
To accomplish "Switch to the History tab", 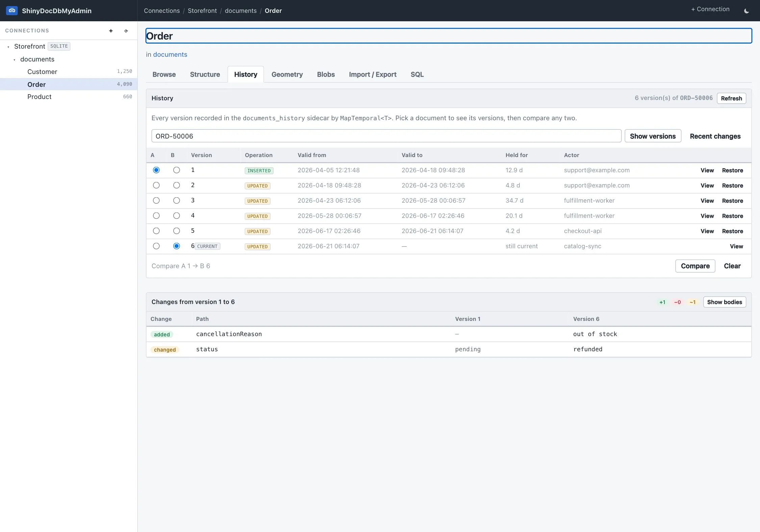I will point(246,74).
